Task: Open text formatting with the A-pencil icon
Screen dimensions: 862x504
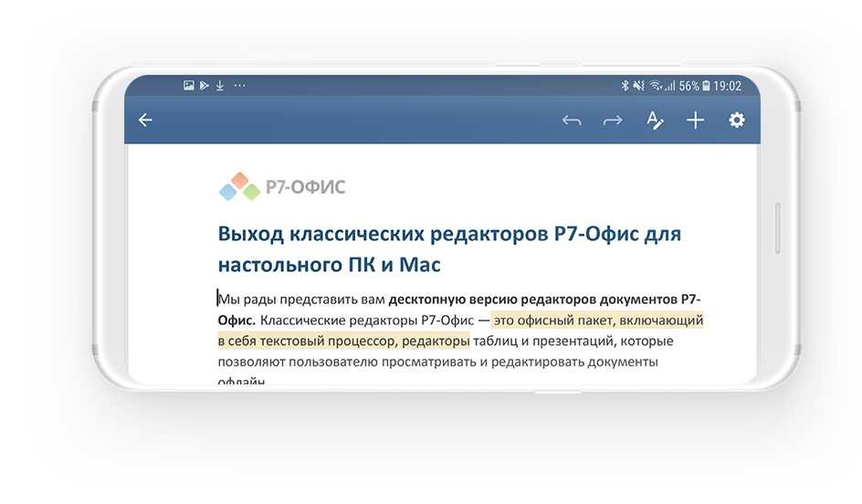Action: (655, 121)
